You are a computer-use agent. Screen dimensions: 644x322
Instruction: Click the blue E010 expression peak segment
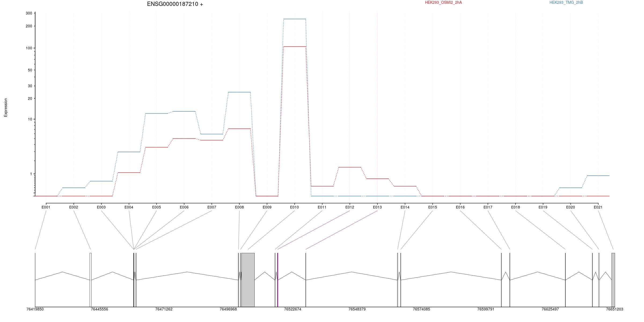coord(294,19)
